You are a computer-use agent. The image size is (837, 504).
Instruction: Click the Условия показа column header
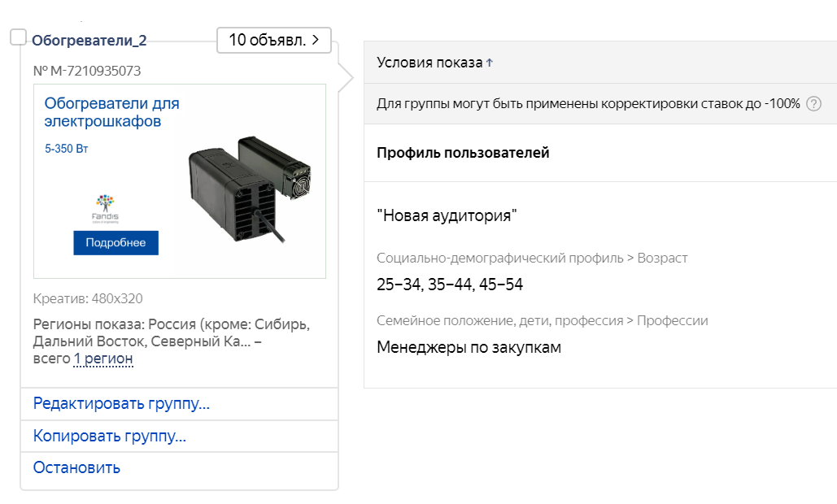pyautogui.click(x=429, y=63)
